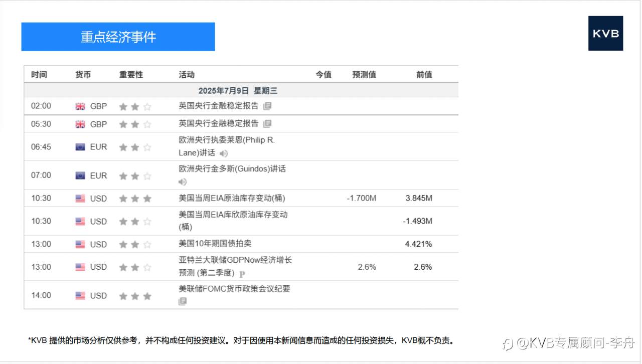The height and width of the screenshot is (364, 642).
Task: Click the 06:45 time cell
Action: pos(41,147)
